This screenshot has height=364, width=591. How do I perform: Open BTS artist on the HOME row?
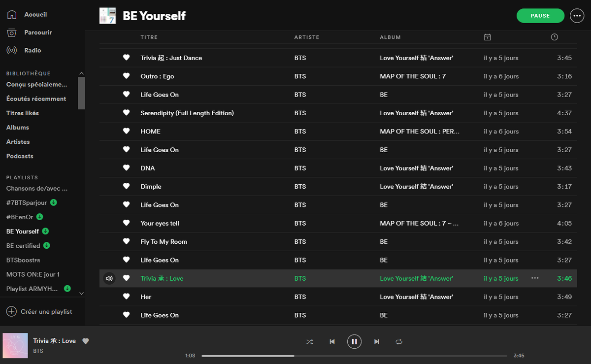(300, 131)
